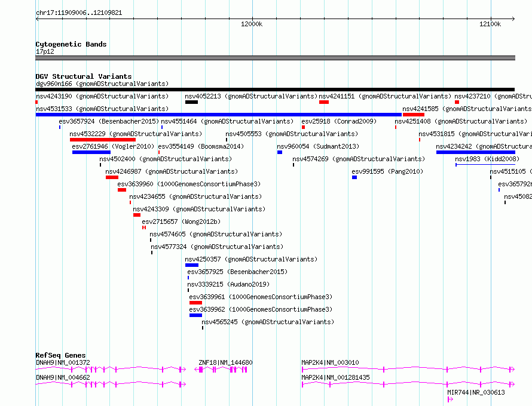The image size is (532, 406).
Task: Click the nsv4551464 variant label
Action: (x=227, y=121)
